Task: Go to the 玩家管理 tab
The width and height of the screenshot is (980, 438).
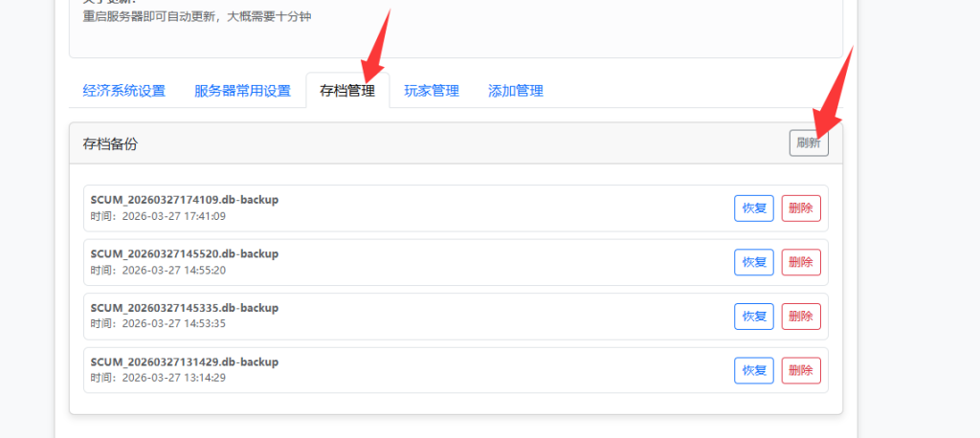Action: (432, 91)
